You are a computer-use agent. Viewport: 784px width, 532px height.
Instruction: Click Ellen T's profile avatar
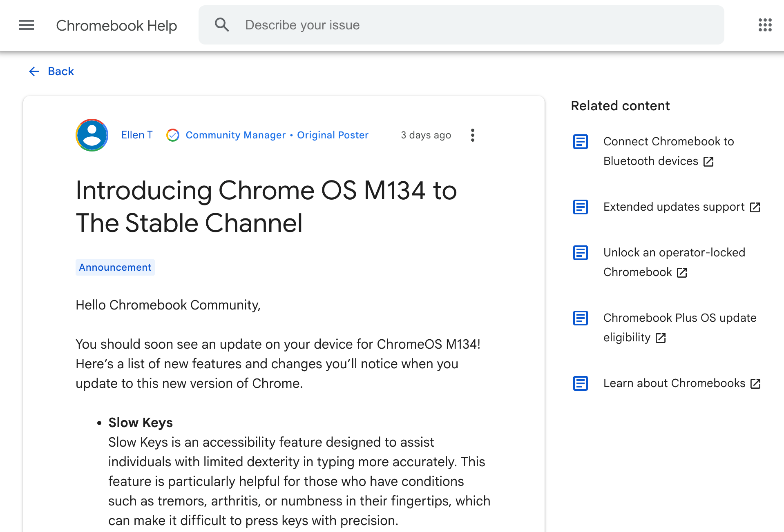click(92, 135)
